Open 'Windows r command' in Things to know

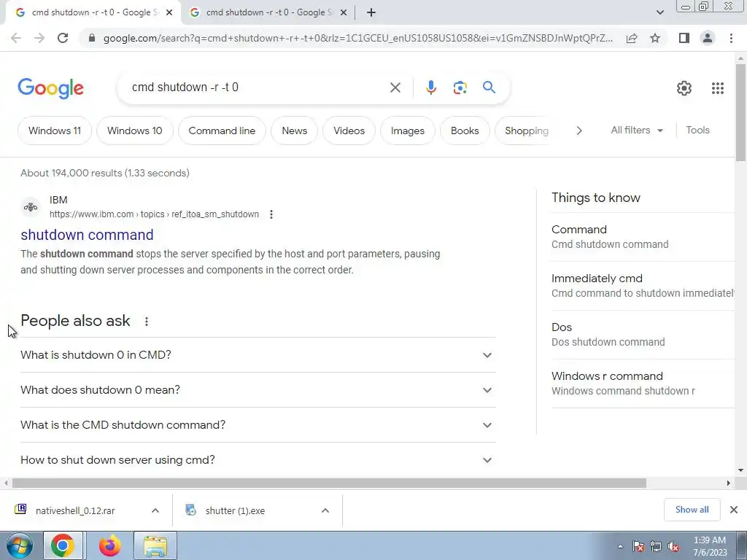[x=643, y=384]
